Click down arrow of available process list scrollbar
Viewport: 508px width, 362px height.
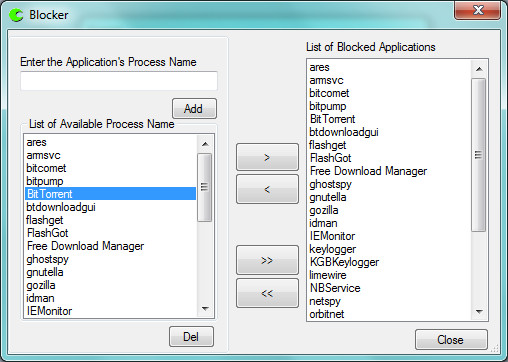pyautogui.click(x=205, y=309)
